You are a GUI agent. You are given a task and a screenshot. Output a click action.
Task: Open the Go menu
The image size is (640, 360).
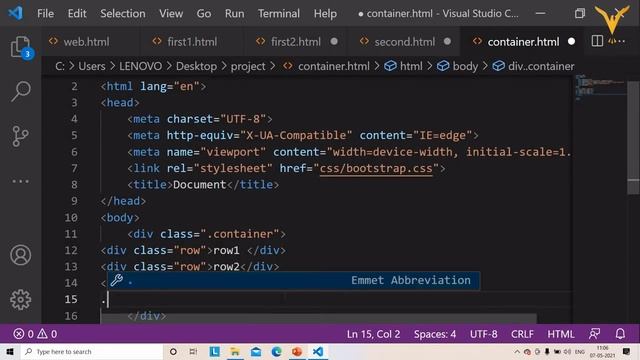coord(204,13)
